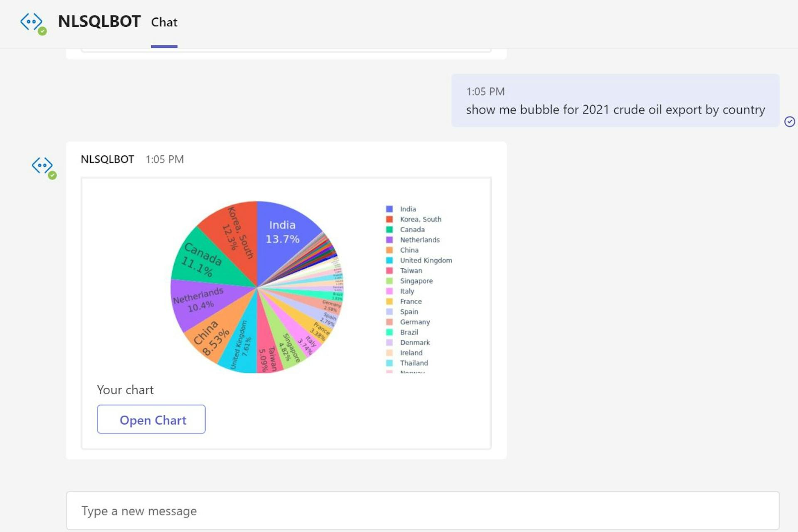Screen dimensions: 798x532
Task: Click the India legend color square
Action: (x=390, y=209)
